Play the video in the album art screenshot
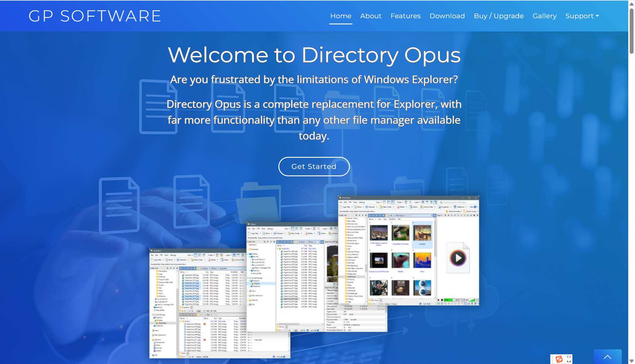The width and height of the screenshot is (635, 364). tap(458, 258)
